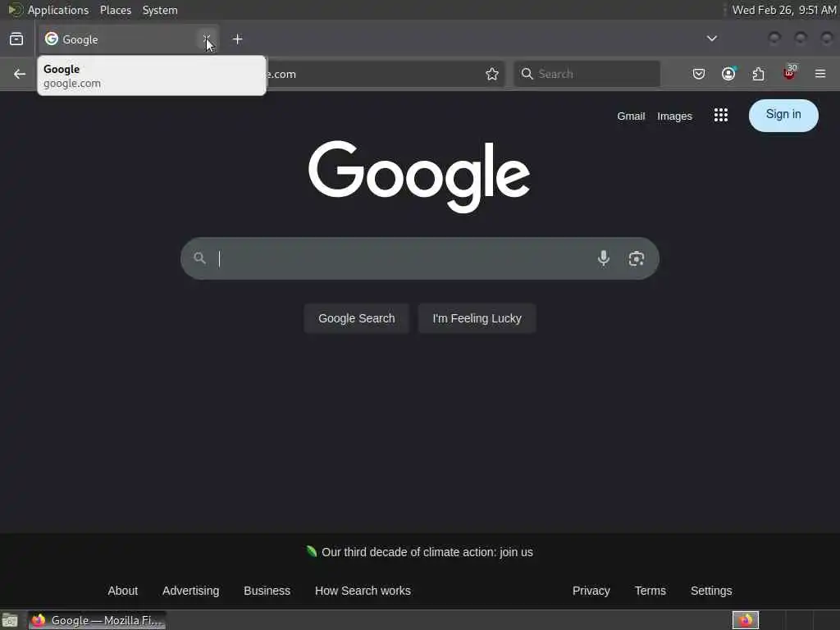Open How Search works link
The height and width of the screenshot is (630, 840).
pyautogui.click(x=363, y=591)
